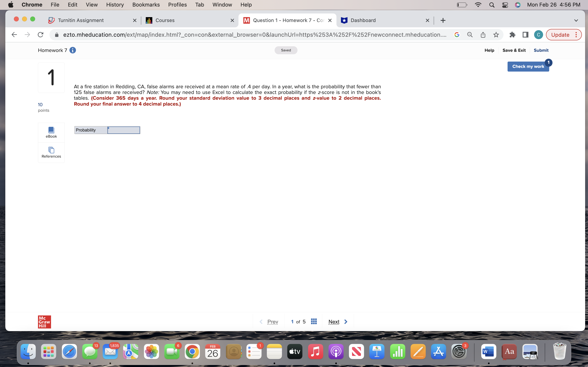This screenshot has width=588, height=367.
Task: Open the Chrome extensions puzzle icon
Action: (512, 34)
